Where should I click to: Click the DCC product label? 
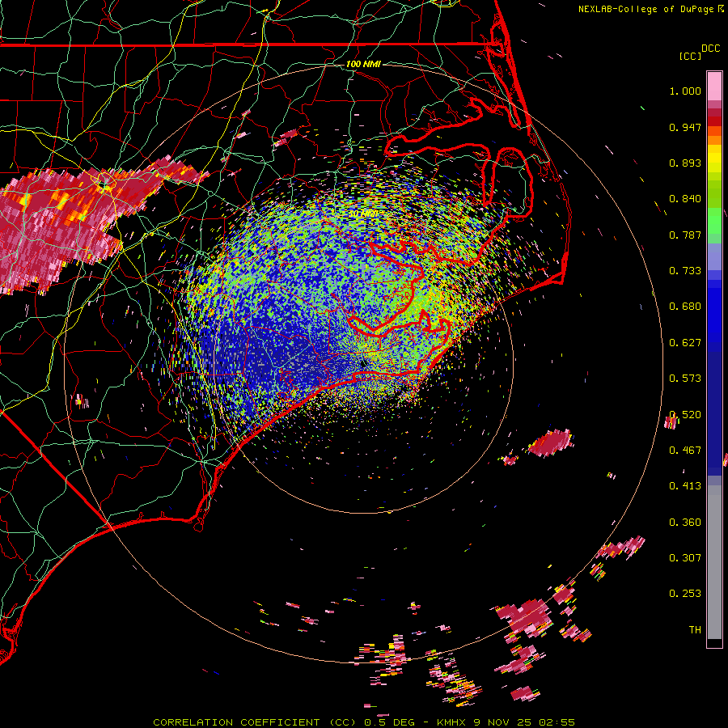[710, 49]
